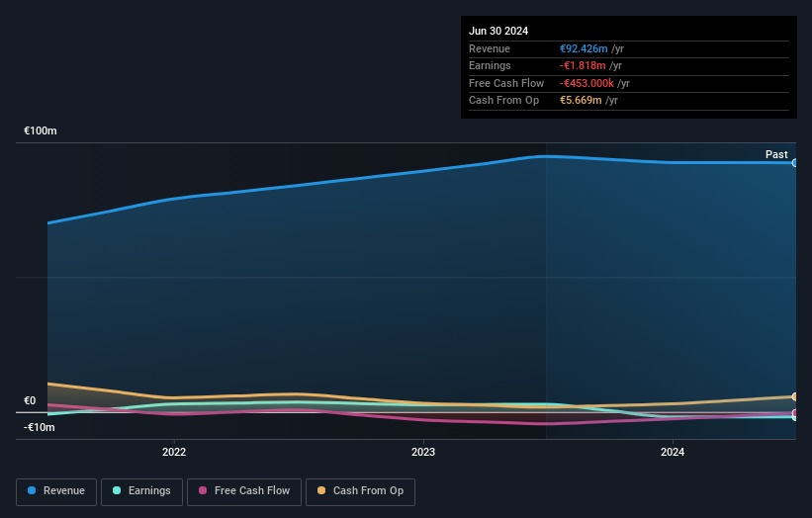Click the Cash From Op value €5.669m
The height and width of the screenshot is (518, 812).
581,101
